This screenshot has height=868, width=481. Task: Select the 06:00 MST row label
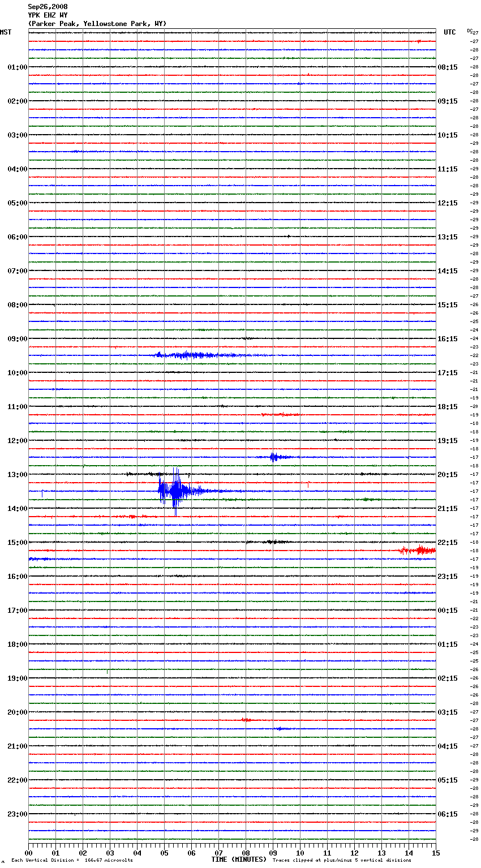pos(18,237)
